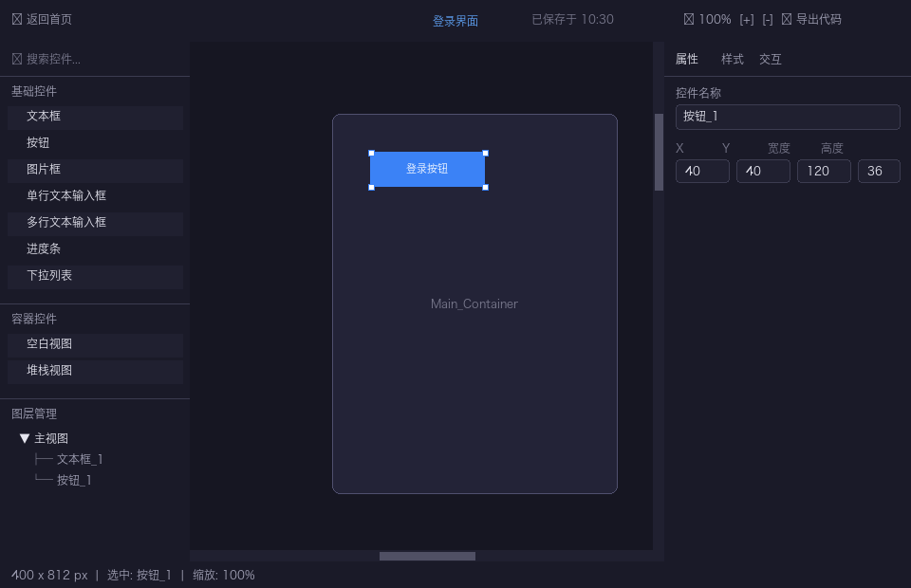The height and width of the screenshot is (588, 911).
Task: Switch to the 样式 tab
Action: (x=732, y=59)
